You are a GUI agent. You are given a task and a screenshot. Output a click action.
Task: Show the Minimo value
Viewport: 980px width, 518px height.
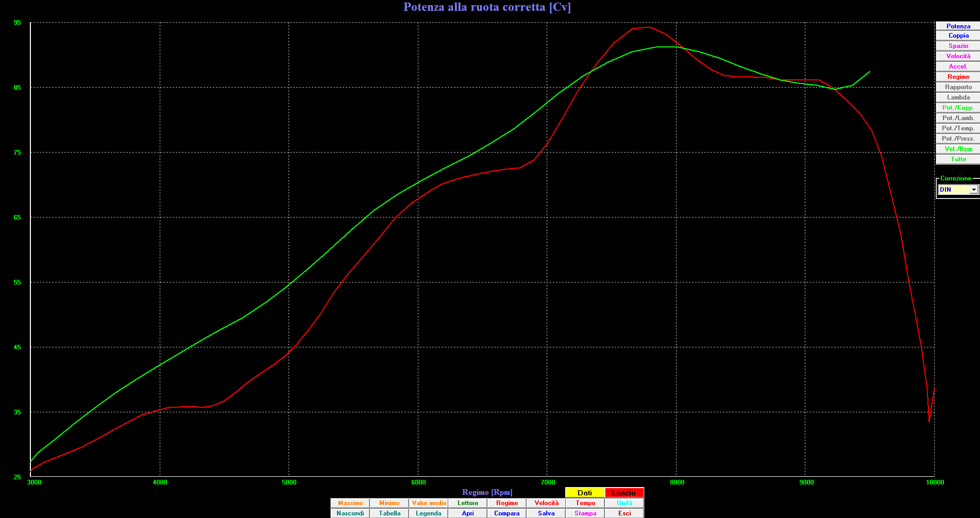pos(390,503)
